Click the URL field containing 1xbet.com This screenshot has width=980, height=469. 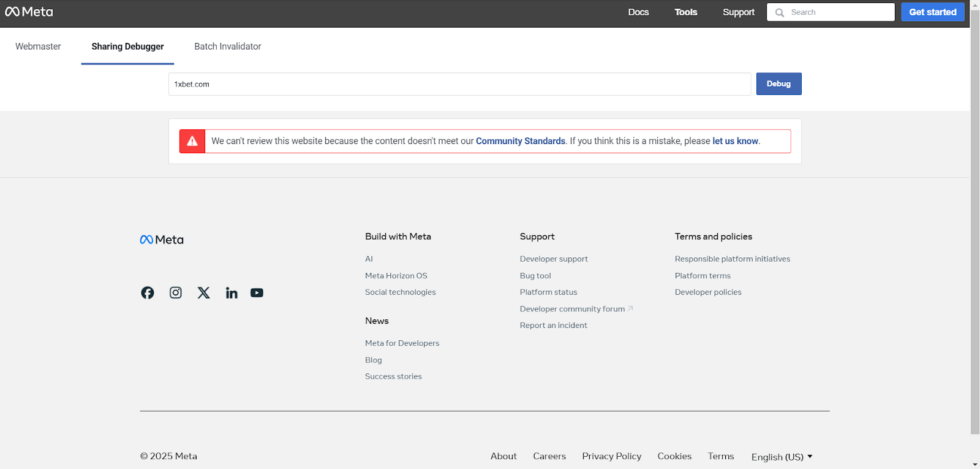459,84
